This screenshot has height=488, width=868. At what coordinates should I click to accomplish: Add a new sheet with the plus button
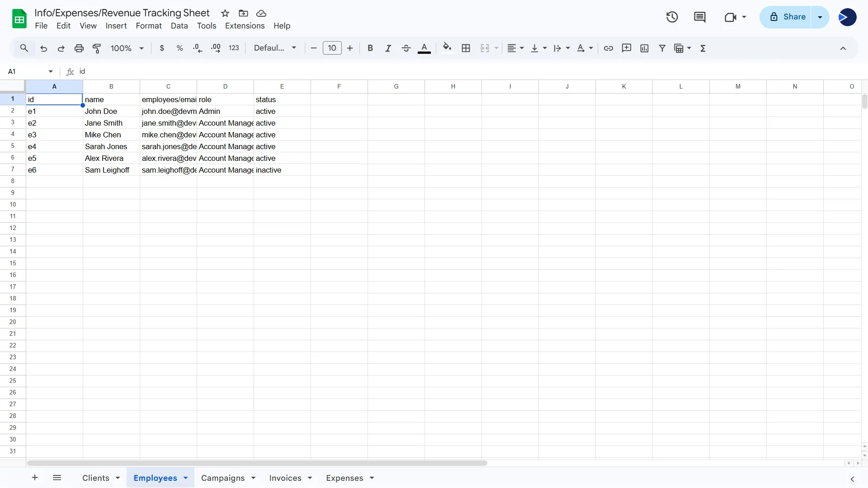(34, 478)
